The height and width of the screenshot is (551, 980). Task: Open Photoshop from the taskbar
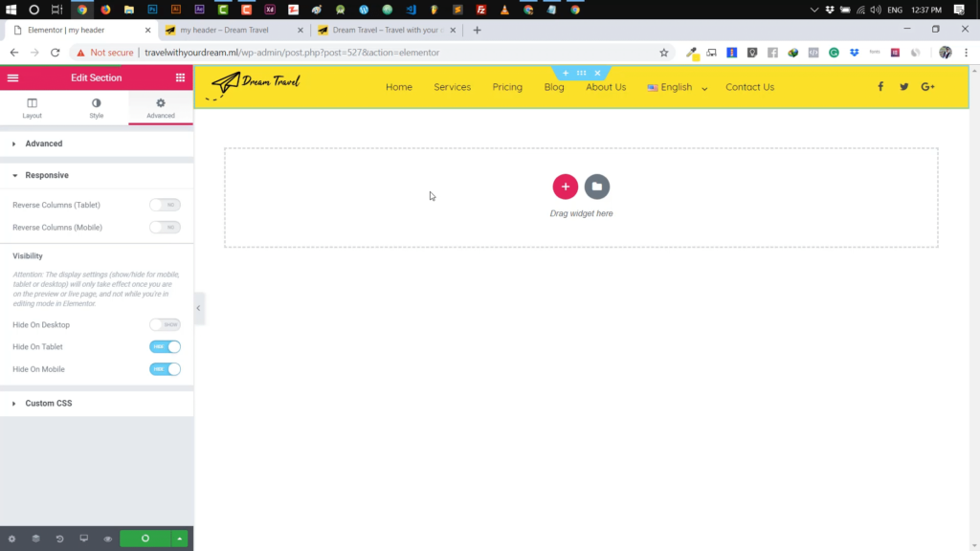[x=152, y=10]
